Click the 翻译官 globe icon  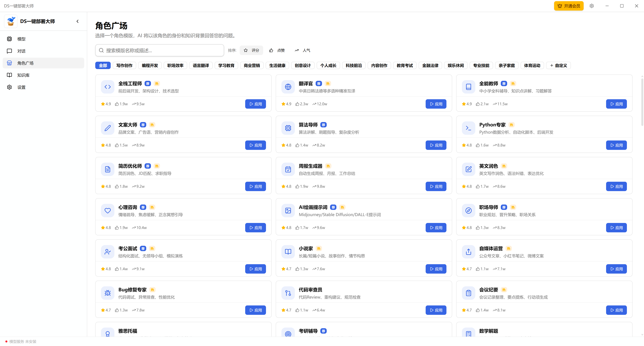288,87
